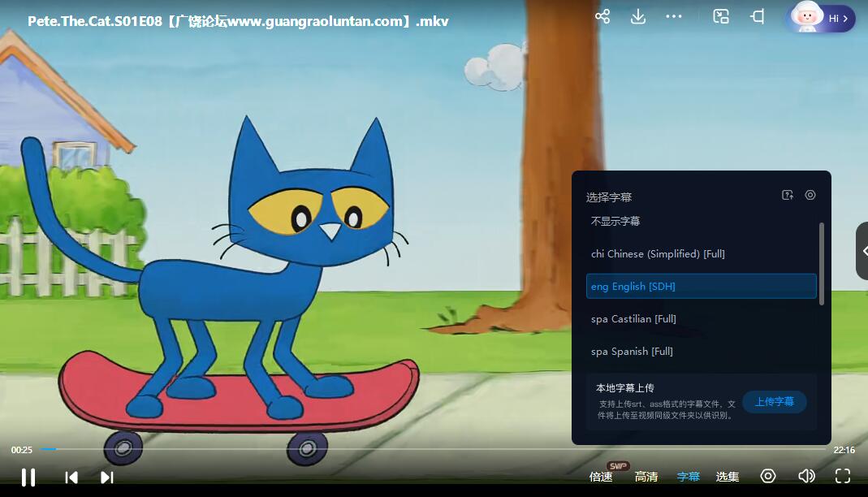Image resolution: width=868 pixels, height=497 pixels.
Task: Toggle the 字幕 subtitle panel
Action: [x=688, y=477]
